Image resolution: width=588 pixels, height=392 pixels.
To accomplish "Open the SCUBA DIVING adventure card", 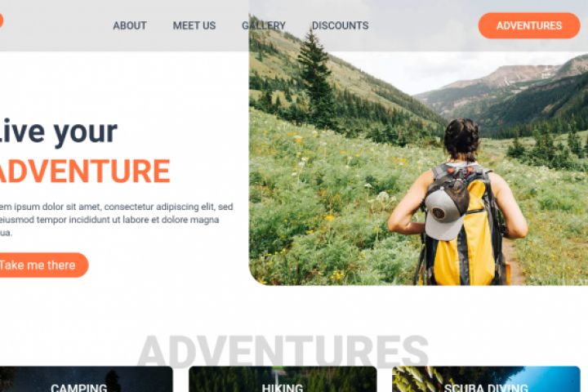I will pyautogui.click(x=486, y=379).
